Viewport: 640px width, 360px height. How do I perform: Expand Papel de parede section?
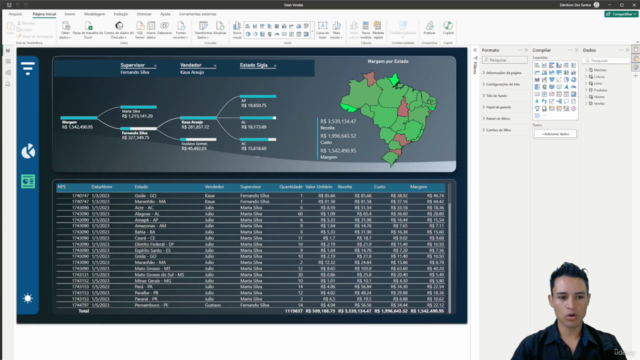point(497,107)
